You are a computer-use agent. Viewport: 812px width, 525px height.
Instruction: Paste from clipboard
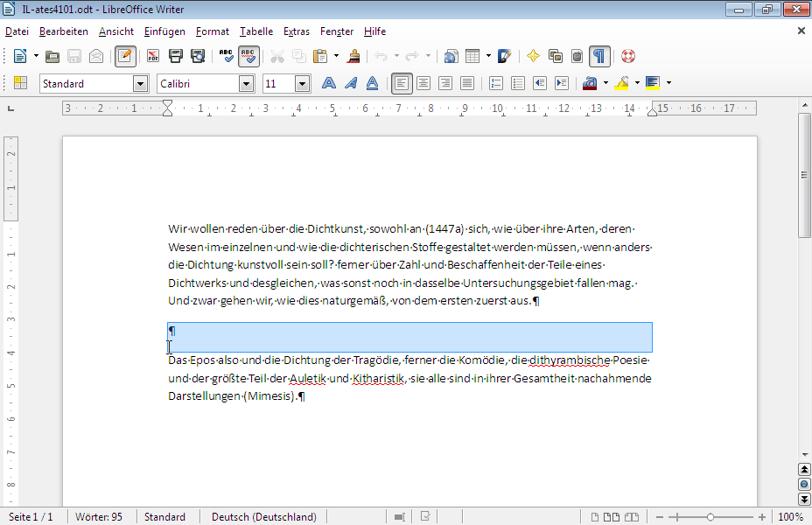pyautogui.click(x=320, y=56)
